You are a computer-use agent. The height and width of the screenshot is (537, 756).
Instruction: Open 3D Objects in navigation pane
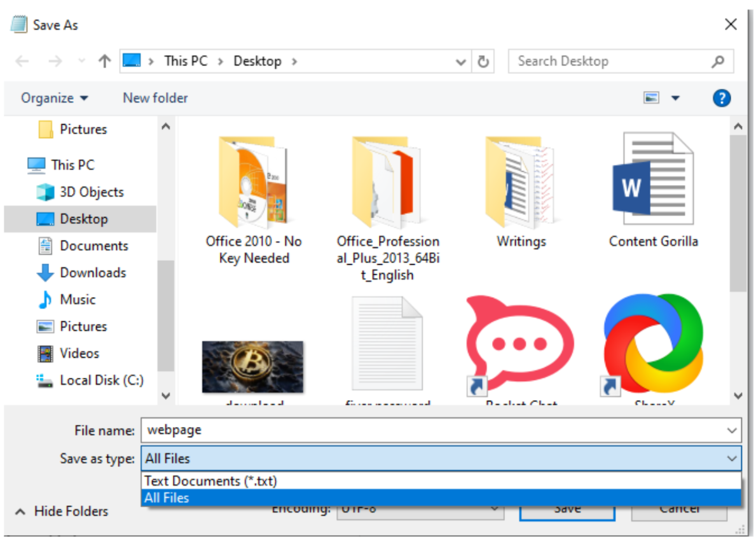pyautogui.click(x=81, y=192)
